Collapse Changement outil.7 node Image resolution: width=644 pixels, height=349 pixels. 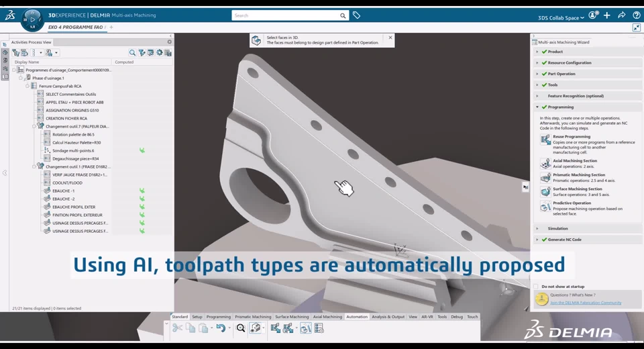tap(34, 127)
